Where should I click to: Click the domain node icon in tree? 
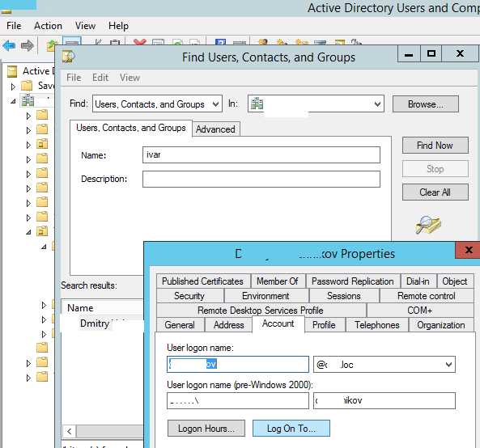pyautogui.click(x=28, y=100)
